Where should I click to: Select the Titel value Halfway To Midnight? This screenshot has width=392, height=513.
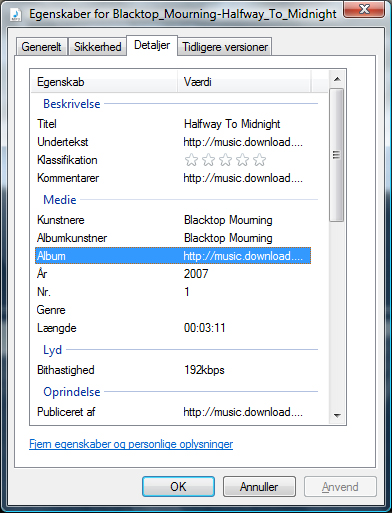(232, 124)
